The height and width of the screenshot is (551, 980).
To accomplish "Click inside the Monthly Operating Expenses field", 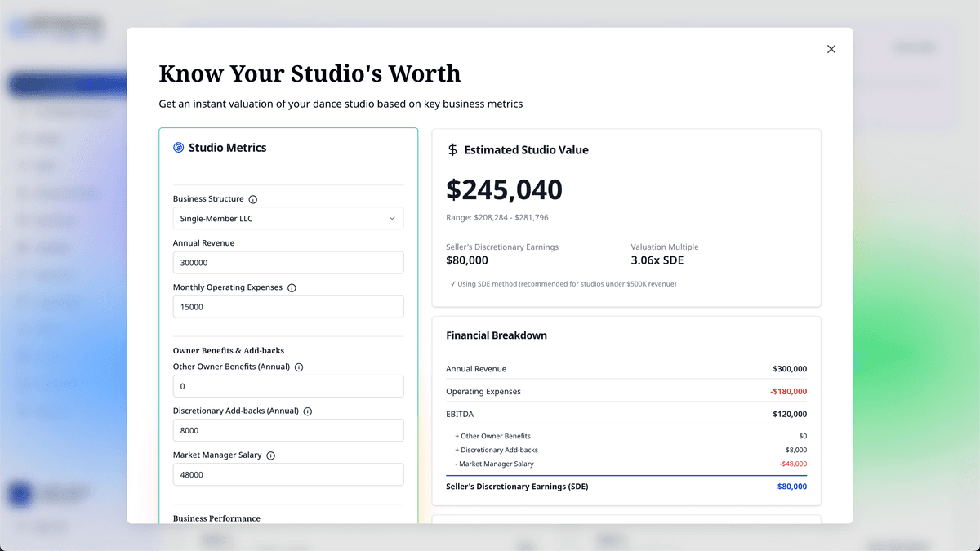I will click(x=287, y=306).
